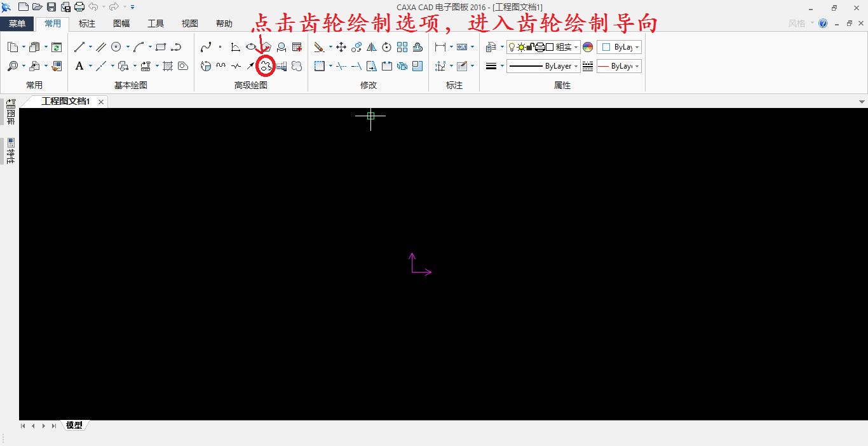Expand erase tool dropdown arrow
The width and height of the screenshot is (868, 446).
tap(330, 47)
